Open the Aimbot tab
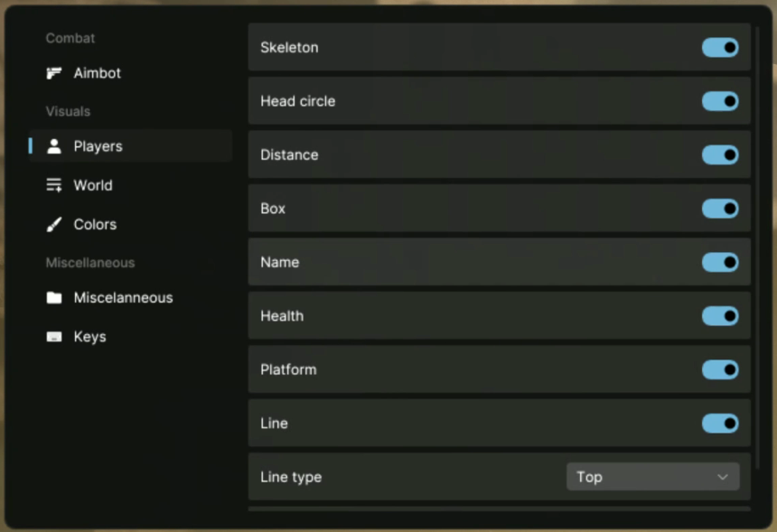The image size is (777, 532). click(97, 73)
